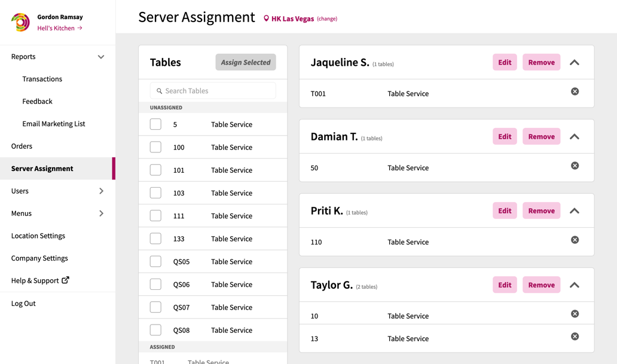Screen dimensions: 617x364
Task: Remove table 50 from Damian T.
Action: click(x=575, y=166)
